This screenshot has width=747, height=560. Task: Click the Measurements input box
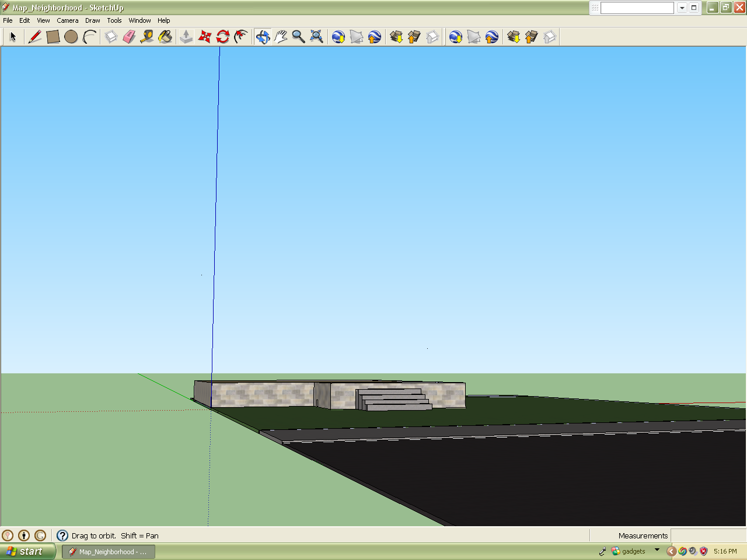(x=707, y=535)
